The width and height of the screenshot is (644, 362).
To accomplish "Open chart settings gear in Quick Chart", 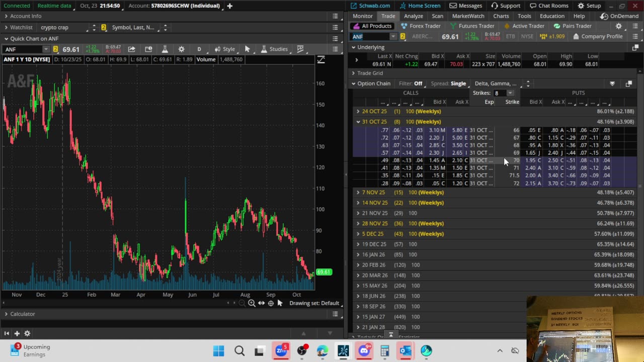I will 181,49.
